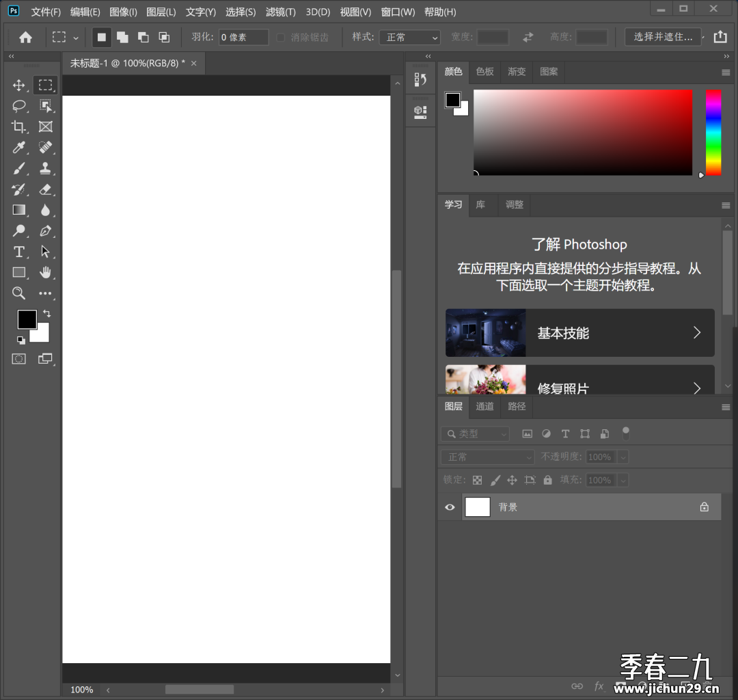Open the 样式 style dropdown
Viewport: 738px width, 700px height.
pyautogui.click(x=409, y=37)
